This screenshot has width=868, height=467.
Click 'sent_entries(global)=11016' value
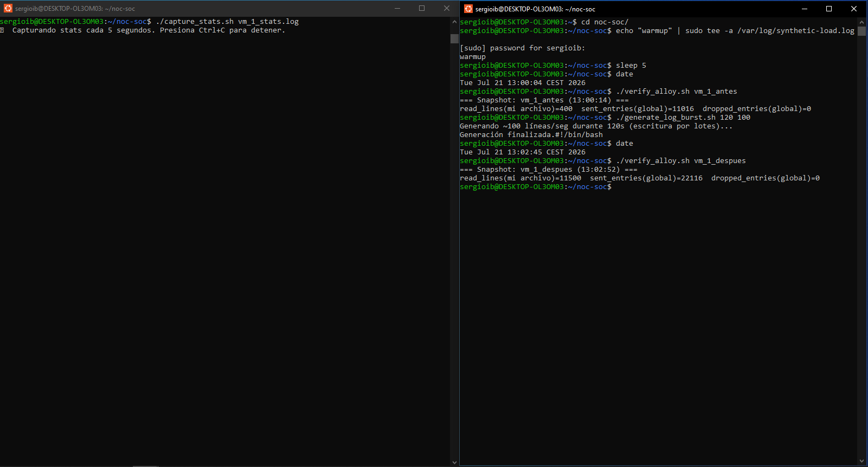[638, 109]
